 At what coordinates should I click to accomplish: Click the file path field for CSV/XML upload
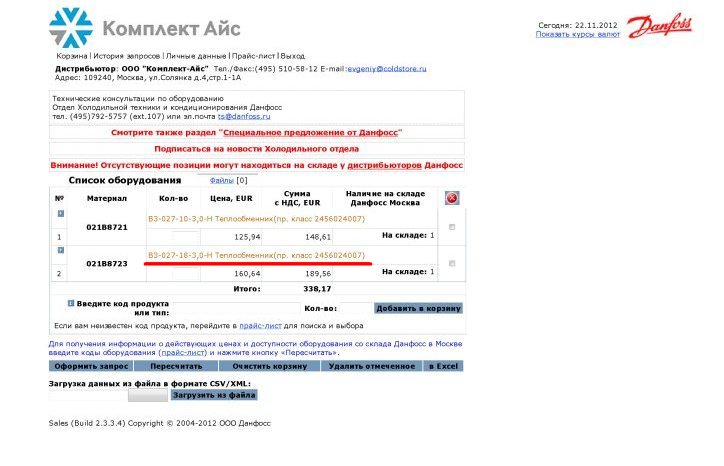tap(88, 395)
